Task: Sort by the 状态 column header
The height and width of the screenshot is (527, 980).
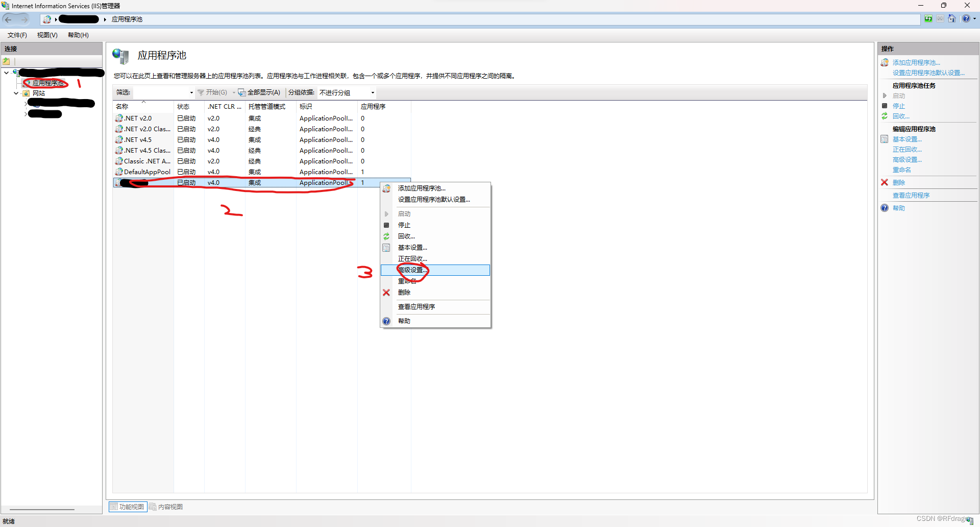Action: (x=189, y=107)
